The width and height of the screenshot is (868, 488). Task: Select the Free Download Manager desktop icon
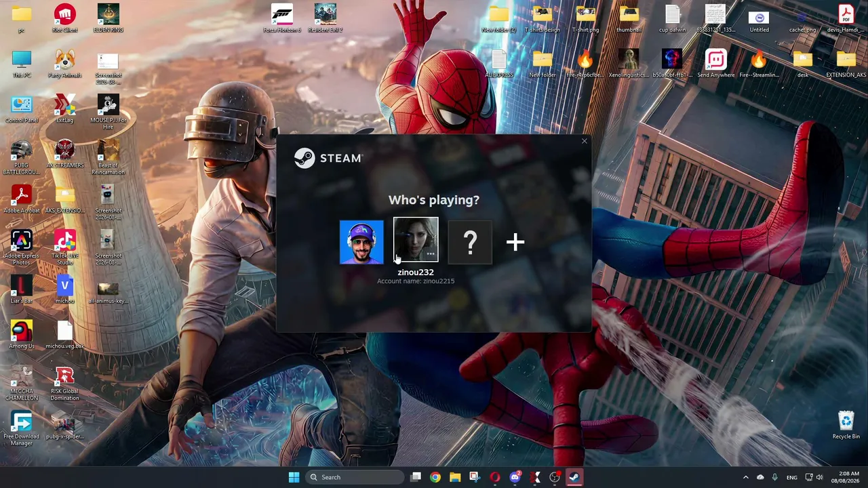[22, 428]
